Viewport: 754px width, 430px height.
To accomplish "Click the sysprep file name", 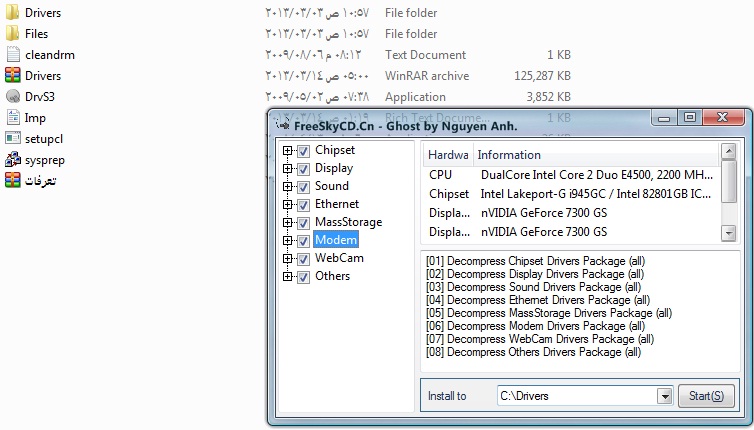I will [x=45, y=160].
